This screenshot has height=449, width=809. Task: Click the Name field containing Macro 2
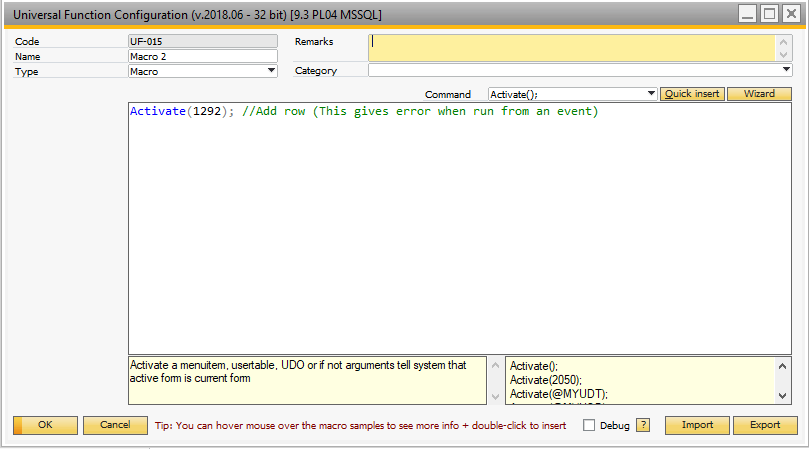pyautogui.click(x=203, y=56)
